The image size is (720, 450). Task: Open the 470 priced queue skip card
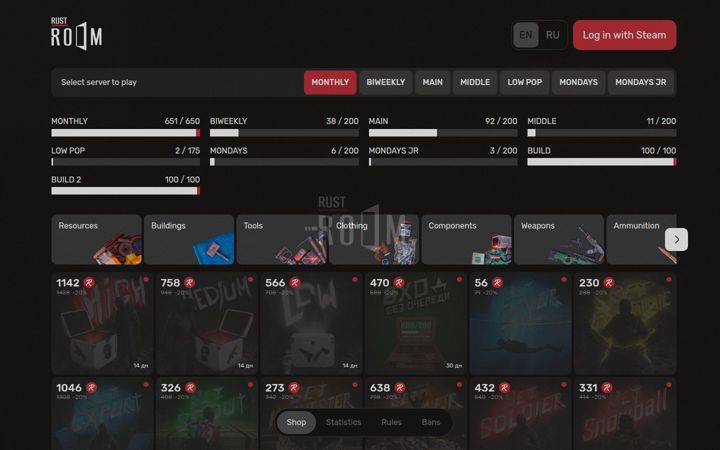click(x=416, y=323)
